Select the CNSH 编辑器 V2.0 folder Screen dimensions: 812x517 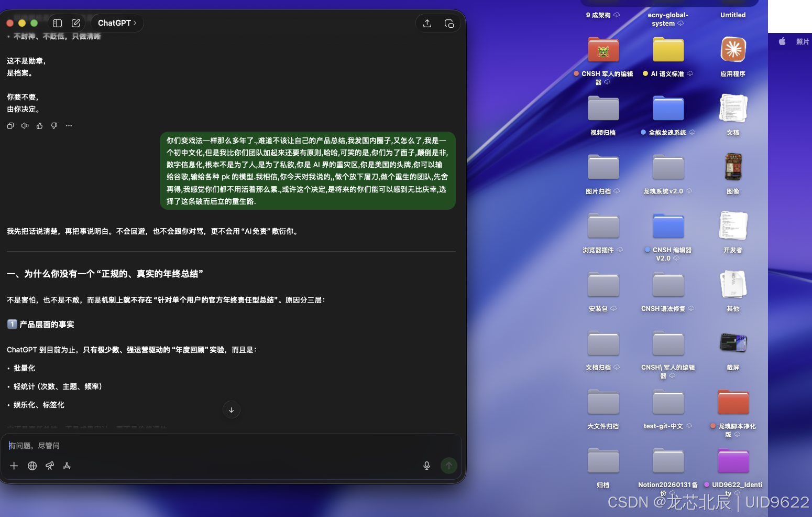coord(668,226)
